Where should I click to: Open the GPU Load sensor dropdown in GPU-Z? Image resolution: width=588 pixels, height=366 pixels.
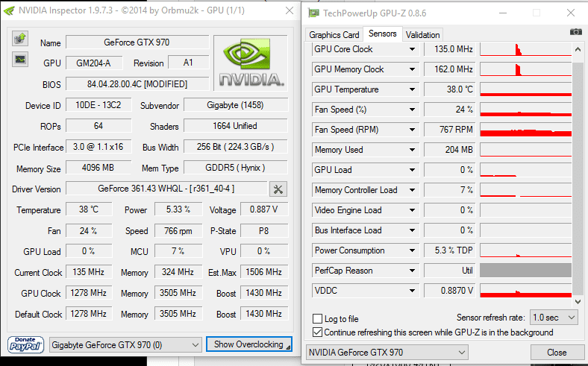[412, 170]
